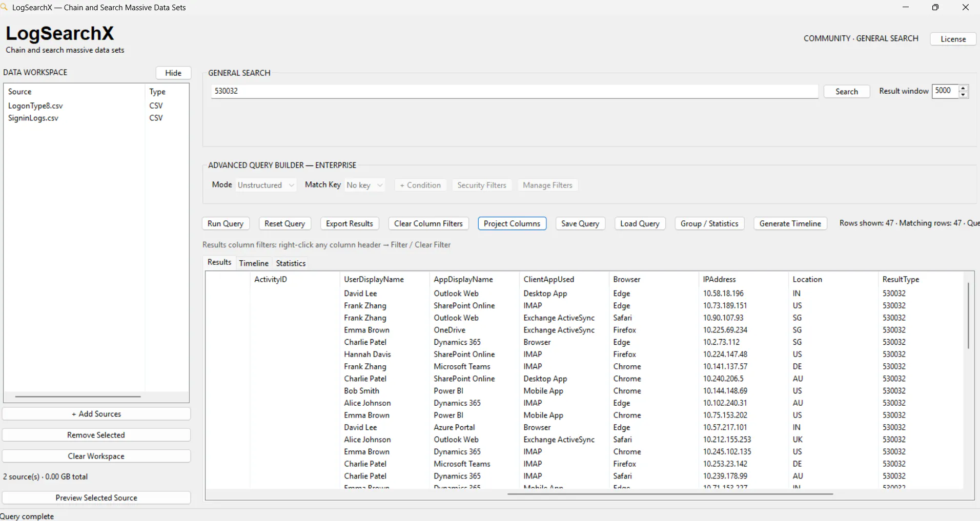Open Group / Statistics

(x=709, y=223)
